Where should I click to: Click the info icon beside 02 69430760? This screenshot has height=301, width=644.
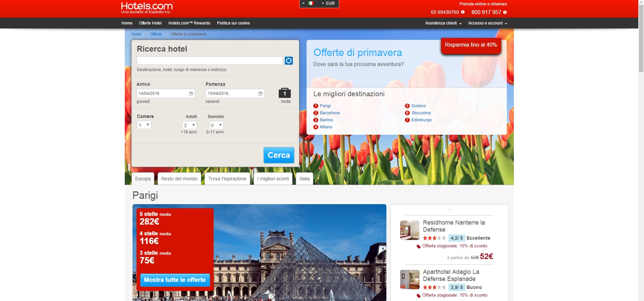(463, 12)
